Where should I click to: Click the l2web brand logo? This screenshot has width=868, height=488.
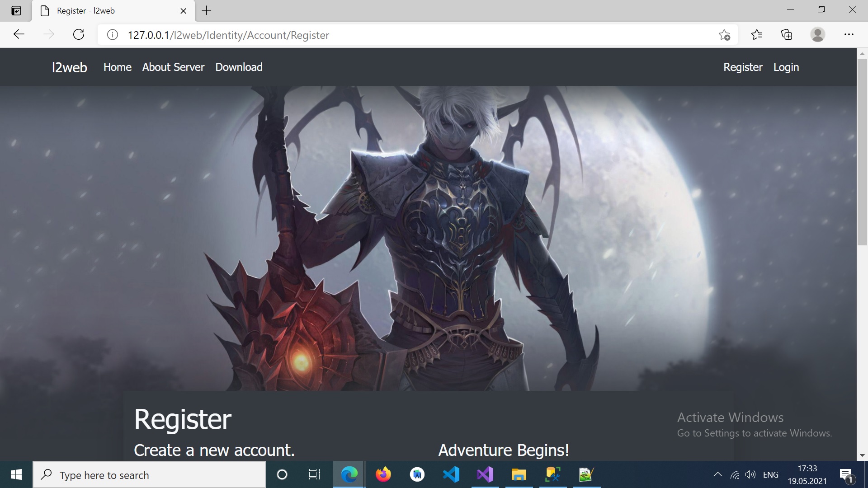point(69,67)
